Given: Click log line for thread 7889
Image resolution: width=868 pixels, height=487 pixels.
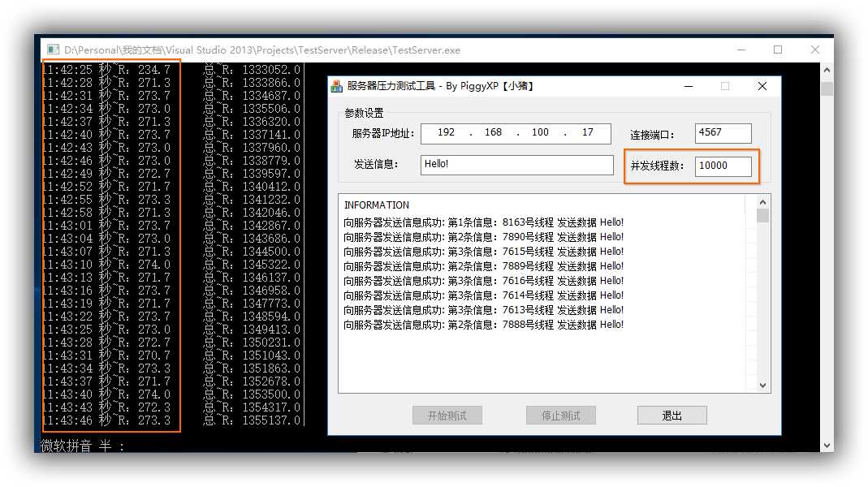Looking at the screenshot, I should [x=483, y=266].
